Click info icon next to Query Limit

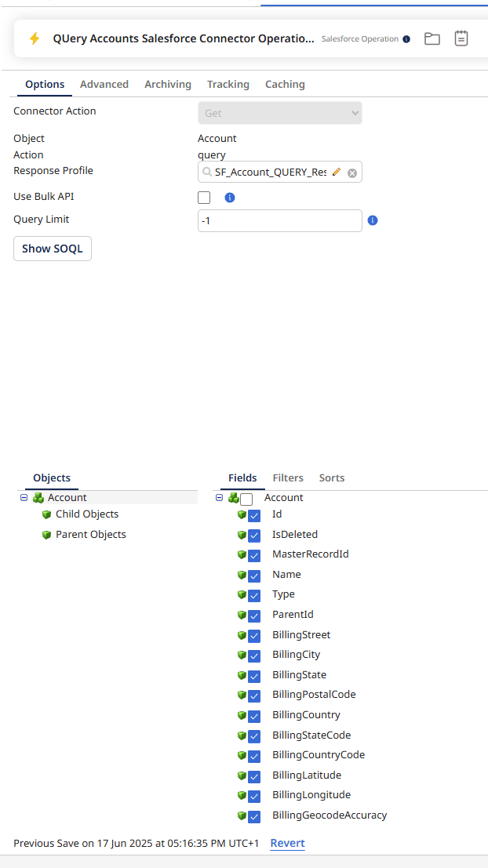tap(373, 220)
